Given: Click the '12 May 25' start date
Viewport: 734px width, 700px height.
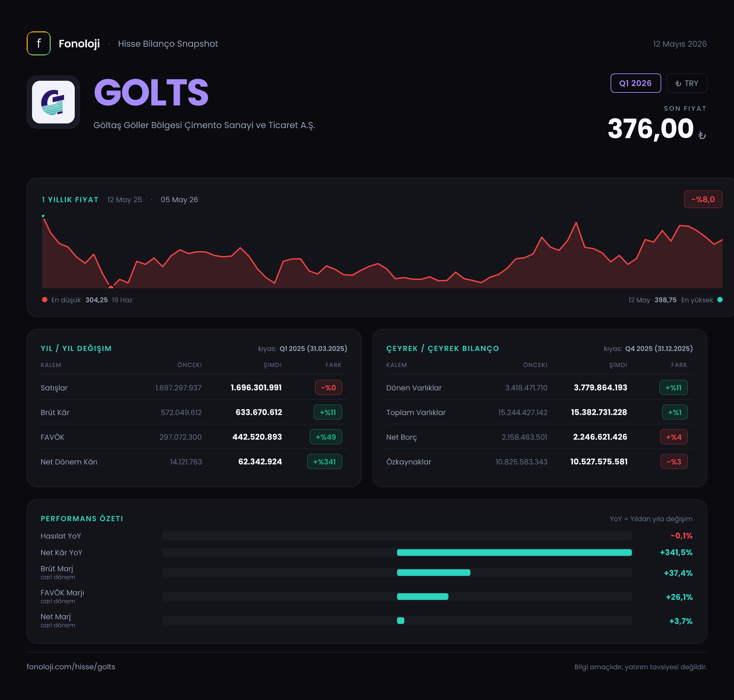Looking at the screenshot, I should click(x=125, y=200).
